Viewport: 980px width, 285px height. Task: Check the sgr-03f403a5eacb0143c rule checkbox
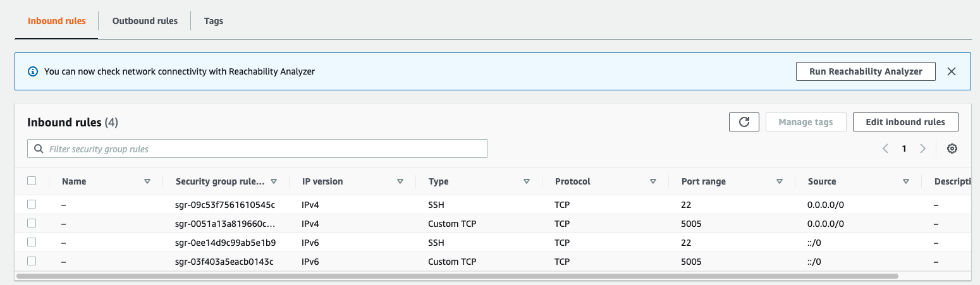coord(32,261)
